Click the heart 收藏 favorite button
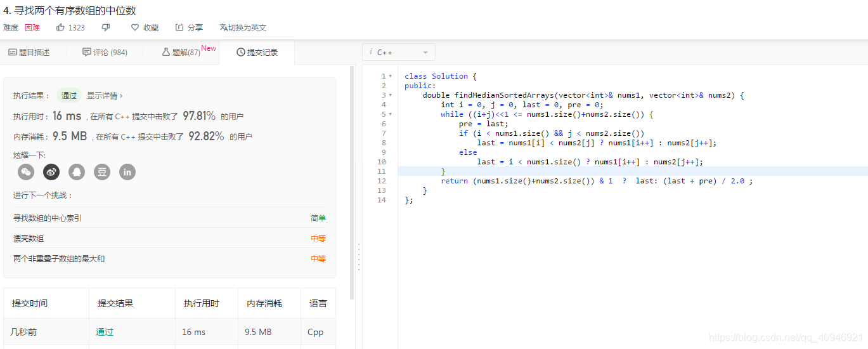 pos(145,27)
